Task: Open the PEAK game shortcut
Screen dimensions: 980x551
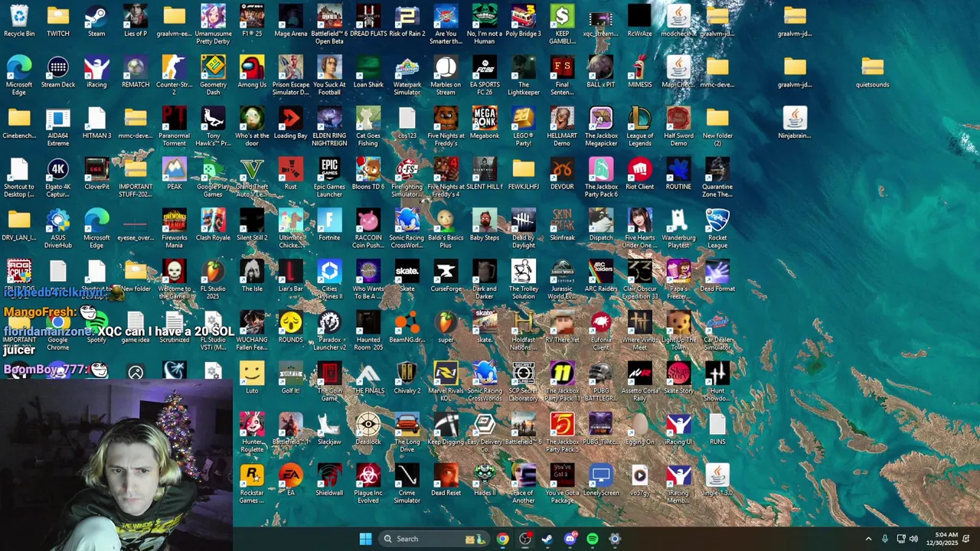Action: (175, 174)
